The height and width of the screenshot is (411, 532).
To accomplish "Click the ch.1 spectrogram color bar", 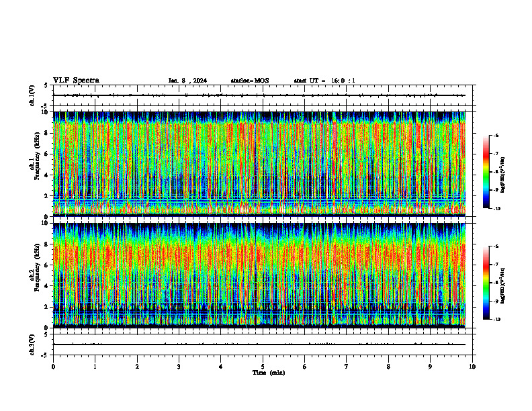I will [x=486, y=172].
